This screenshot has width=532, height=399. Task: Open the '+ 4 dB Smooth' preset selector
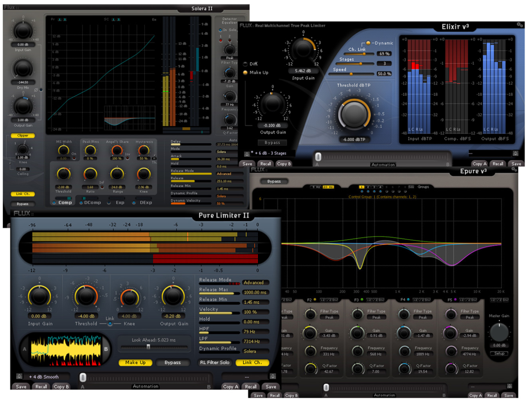pos(19,376)
